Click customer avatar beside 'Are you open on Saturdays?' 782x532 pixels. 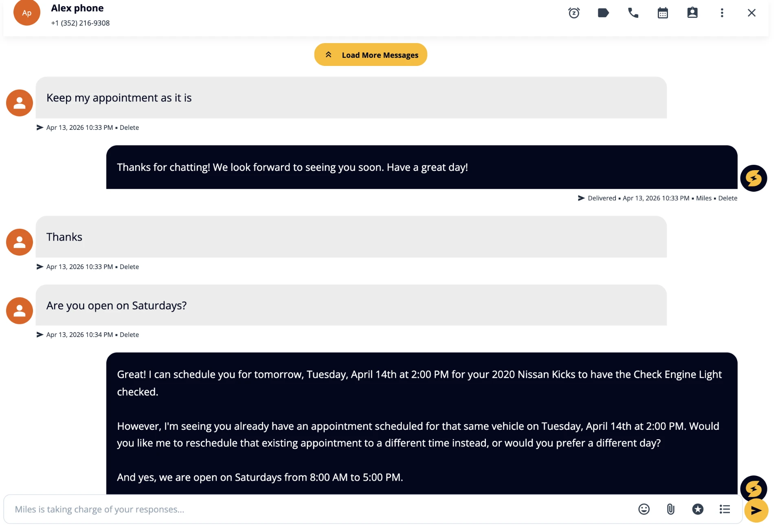20,311
